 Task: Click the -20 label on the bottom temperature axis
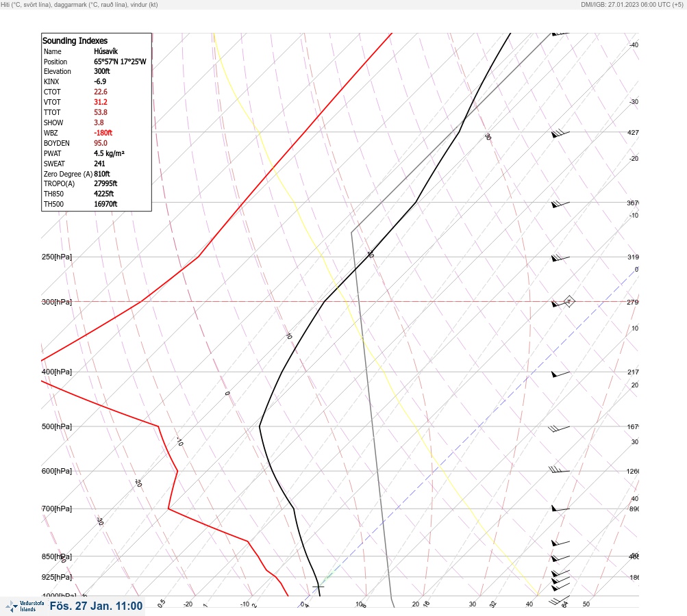[188, 604]
